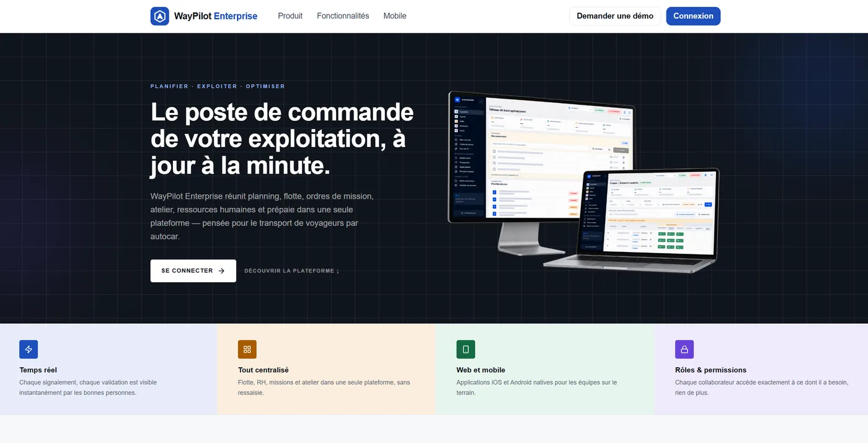Click the "Tout centralisé" card title
The height and width of the screenshot is (443, 868).
263,370
